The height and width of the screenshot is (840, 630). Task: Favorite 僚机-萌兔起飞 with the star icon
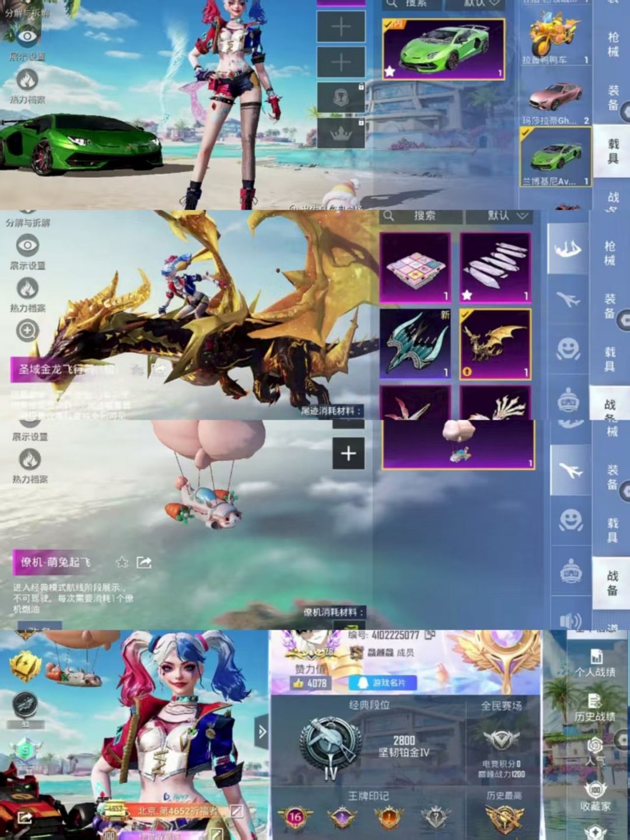(x=122, y=563)
